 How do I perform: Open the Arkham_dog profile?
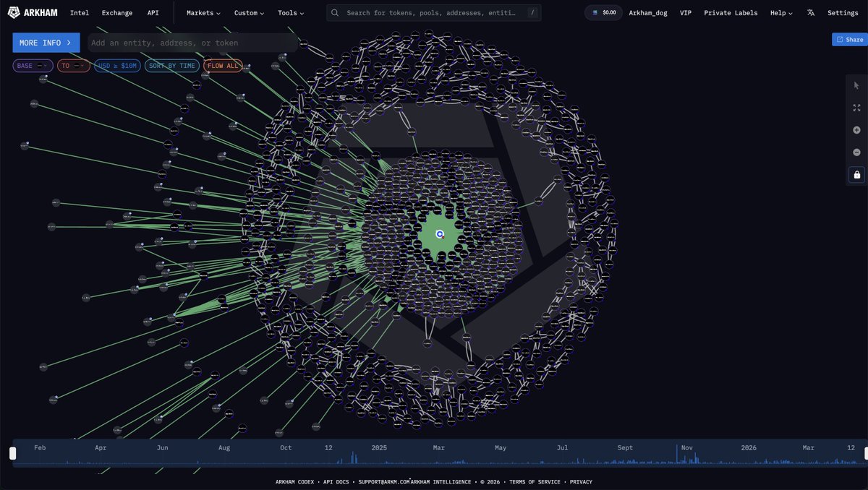coord(649,13)
